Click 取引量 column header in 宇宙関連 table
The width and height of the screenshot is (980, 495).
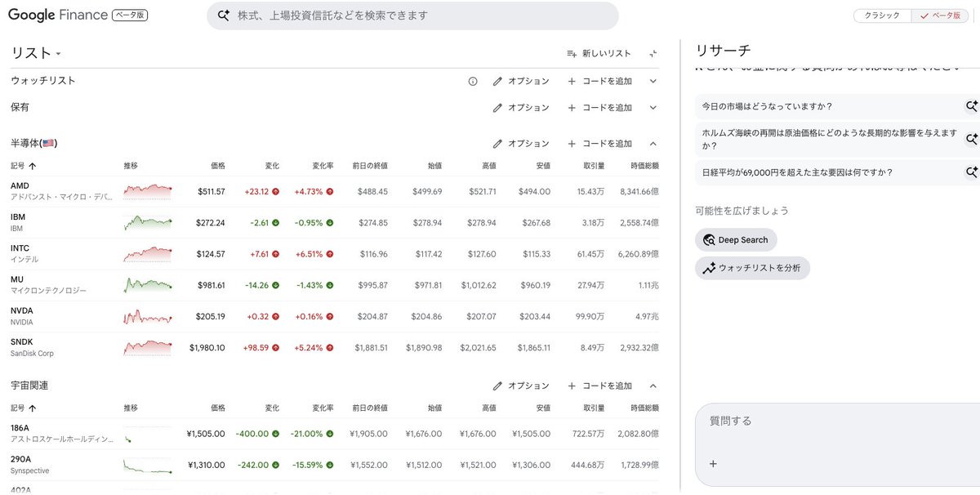(594, 408)
